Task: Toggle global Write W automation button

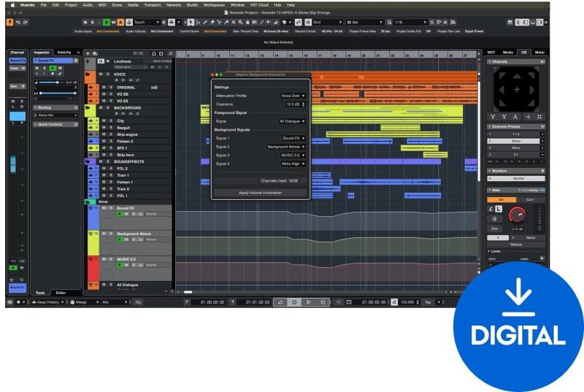Action: click(113, 23)
